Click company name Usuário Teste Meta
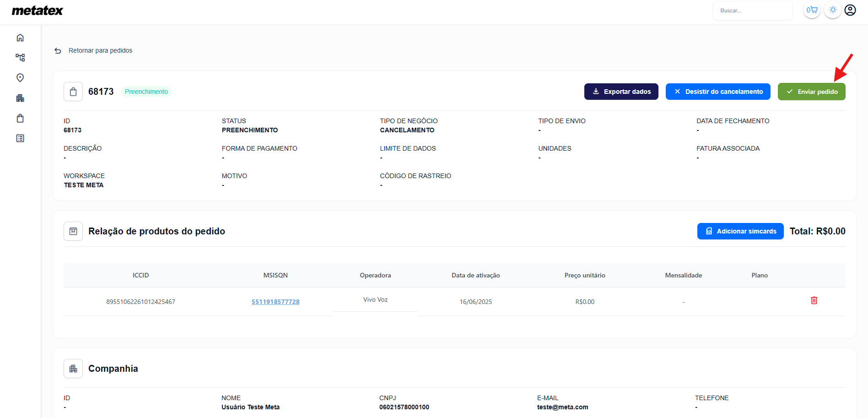Viewport: 868px width, 418px height. [x=250, y=407]
